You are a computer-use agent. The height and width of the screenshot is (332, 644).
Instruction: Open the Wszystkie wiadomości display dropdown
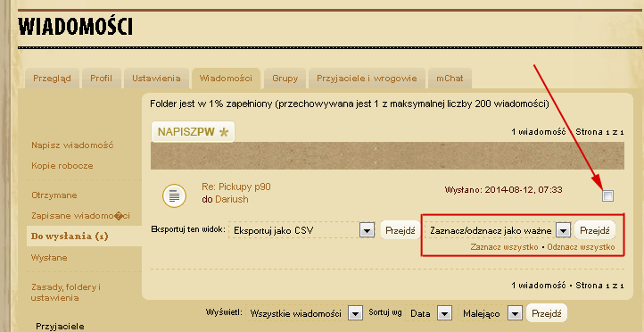(x=304, y=314)
